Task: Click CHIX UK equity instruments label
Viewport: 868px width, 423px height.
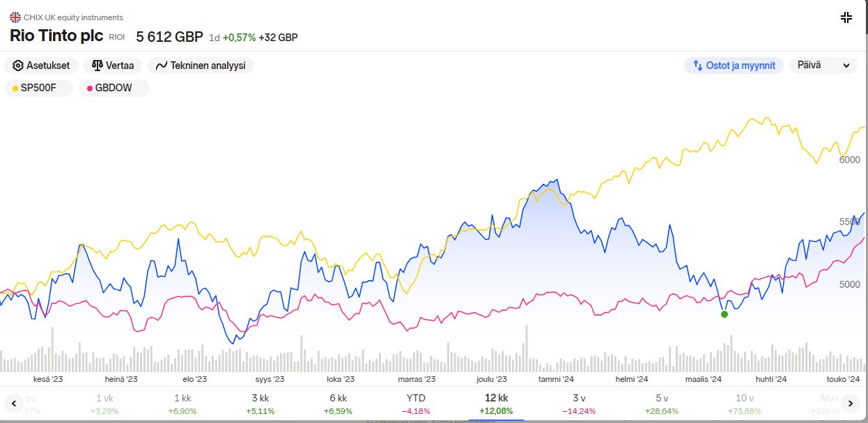Action: [73, 17]
